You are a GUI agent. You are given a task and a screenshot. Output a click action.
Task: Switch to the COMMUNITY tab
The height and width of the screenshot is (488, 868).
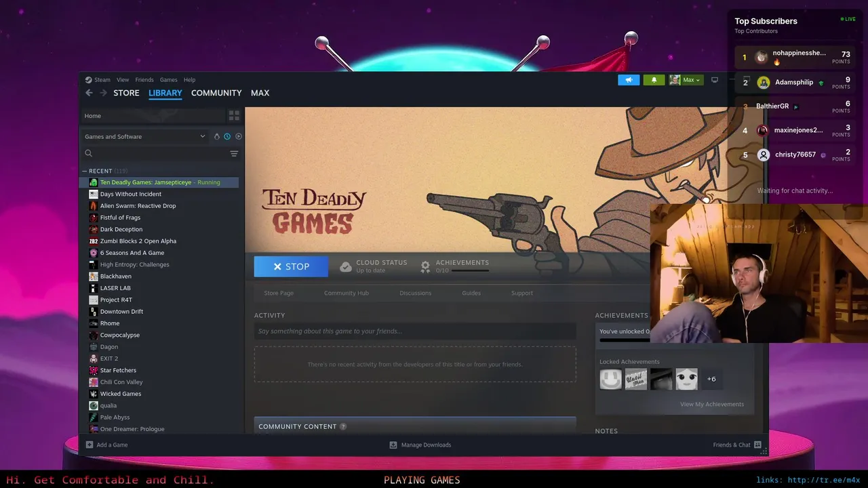[216, 93]
